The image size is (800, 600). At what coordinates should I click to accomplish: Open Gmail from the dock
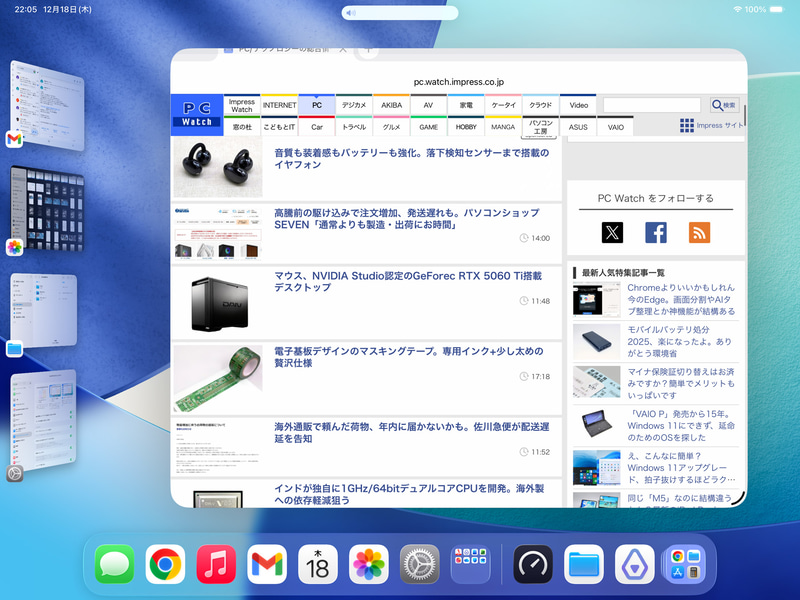(266, 565)
